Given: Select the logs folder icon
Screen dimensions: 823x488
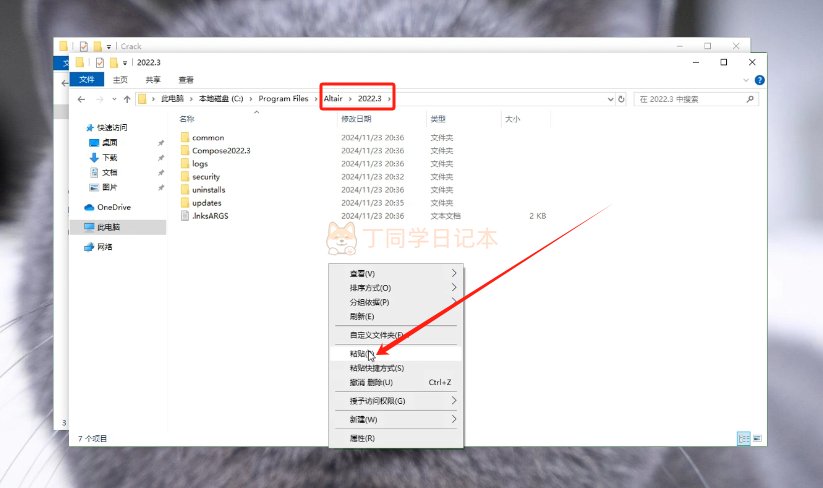Looking at the screenshot, I should 185,164.
